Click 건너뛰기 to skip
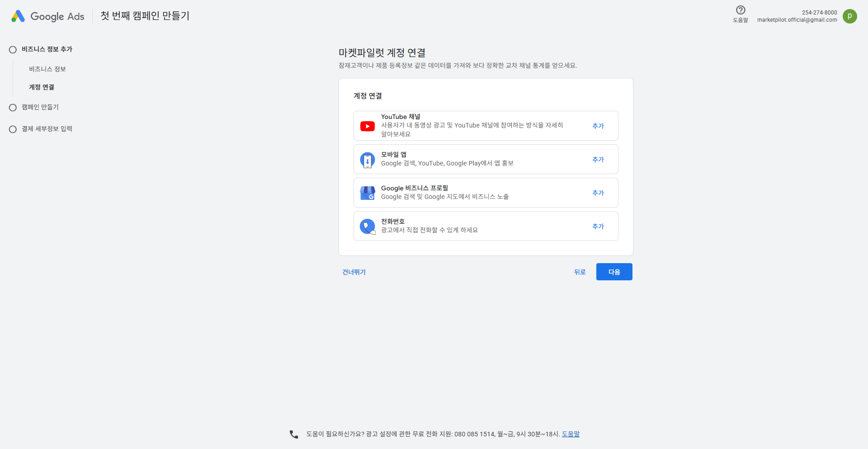 click(354, 272)
